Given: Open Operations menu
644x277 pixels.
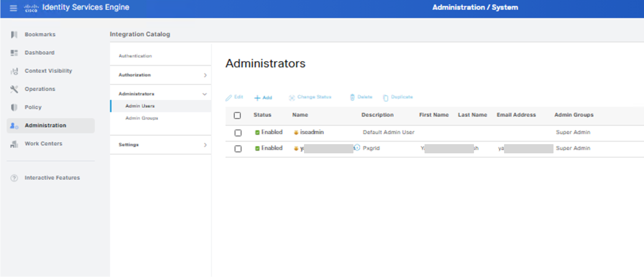Looking at the screenshot, I should [40, 89].
